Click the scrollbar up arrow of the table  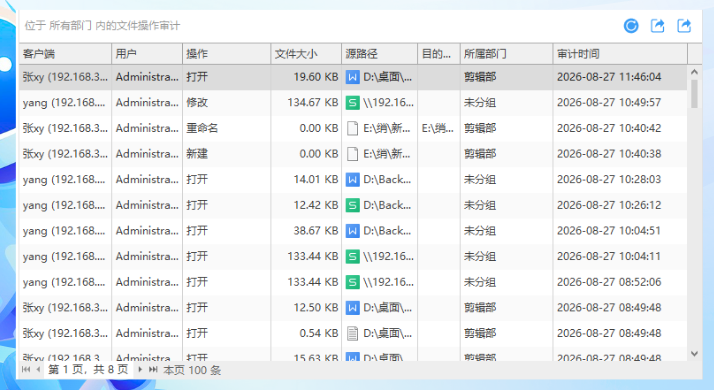(x=694, y=72)
